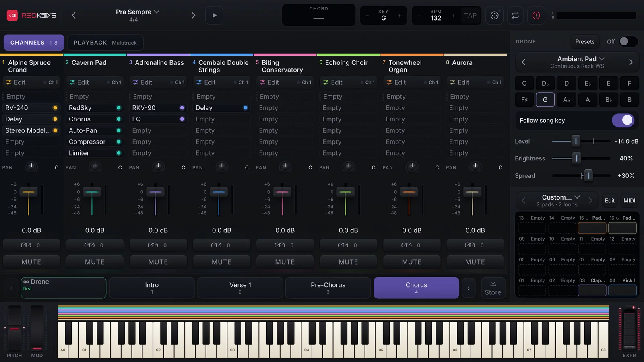Click the red panic alert icon
This screenshot has height=362, width=644.
click(x=536, y=15)
